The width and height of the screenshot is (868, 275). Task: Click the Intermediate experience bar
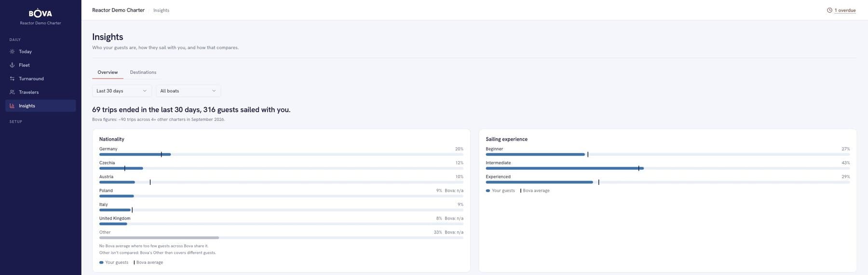point(565,169)
